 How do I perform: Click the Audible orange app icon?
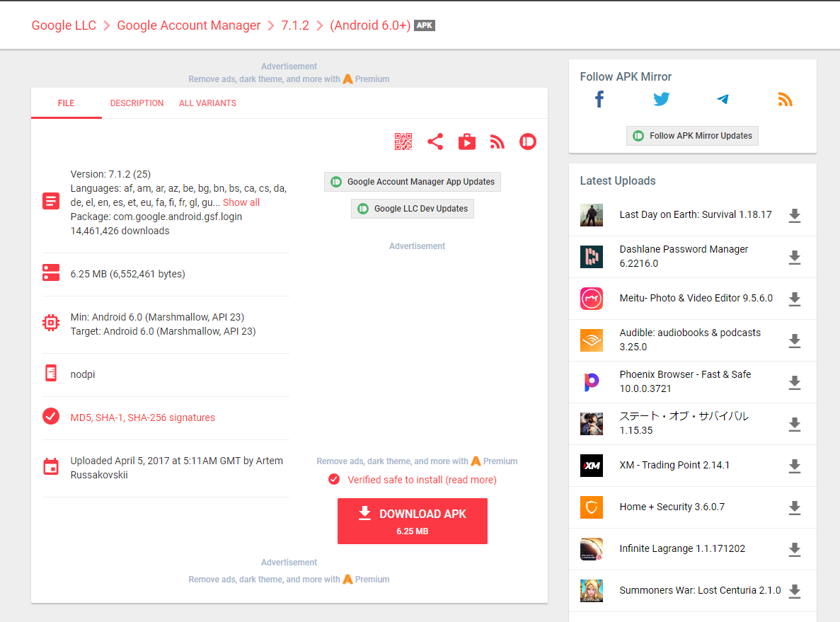(x=592, y=340)
